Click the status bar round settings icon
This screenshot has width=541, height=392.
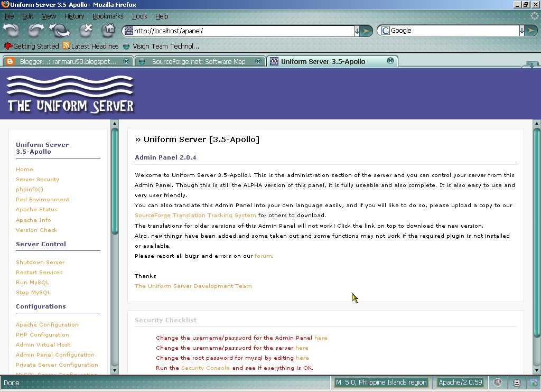[x=498, y=382]
